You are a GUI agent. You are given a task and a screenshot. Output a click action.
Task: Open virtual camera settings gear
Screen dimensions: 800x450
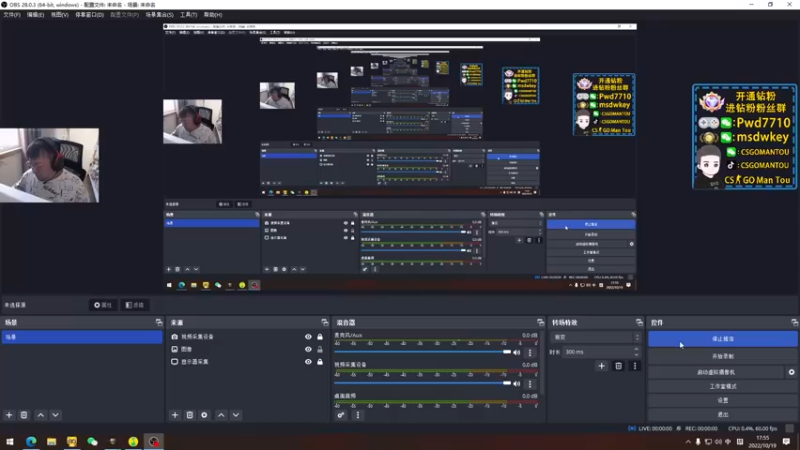pos(791,372)
